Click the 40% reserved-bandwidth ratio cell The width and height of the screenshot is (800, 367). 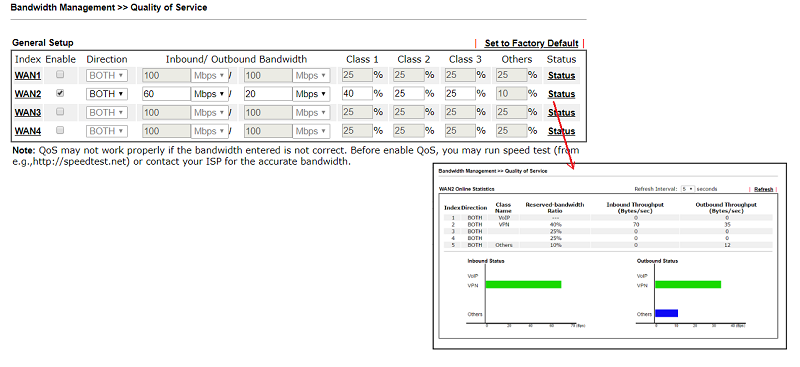(x=555, y=225)
